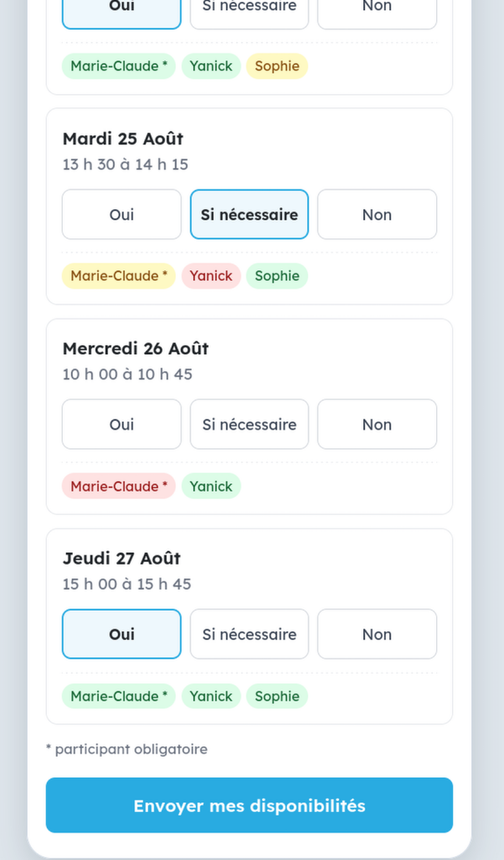Select Non for Jeudi 27 Août
Image resolution: width=504 pixels, height=860 pixels.
click(x=377, y=634)
